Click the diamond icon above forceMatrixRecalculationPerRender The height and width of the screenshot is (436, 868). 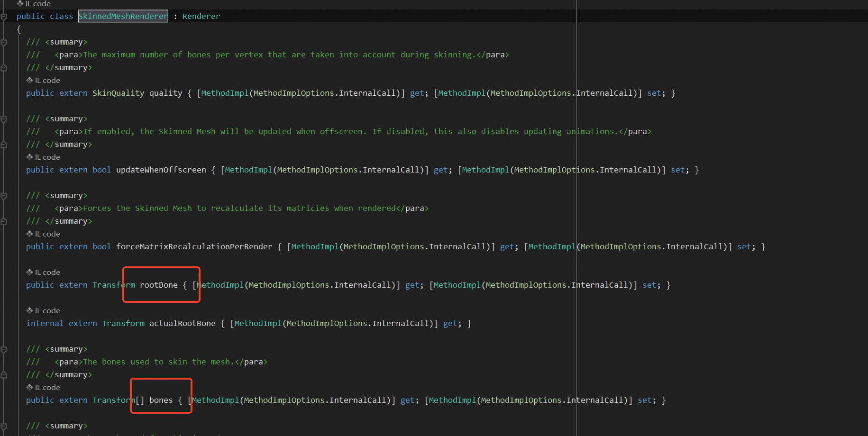coord(29,234)
